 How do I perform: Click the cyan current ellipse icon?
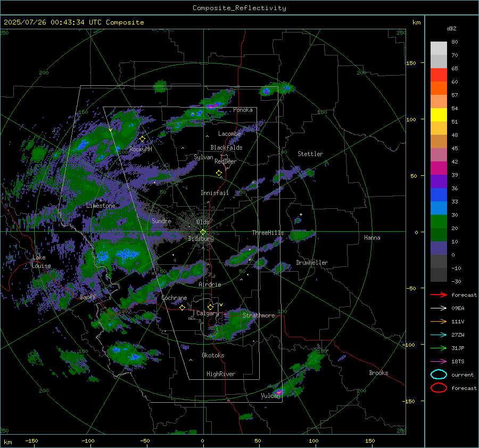(439, 374)
